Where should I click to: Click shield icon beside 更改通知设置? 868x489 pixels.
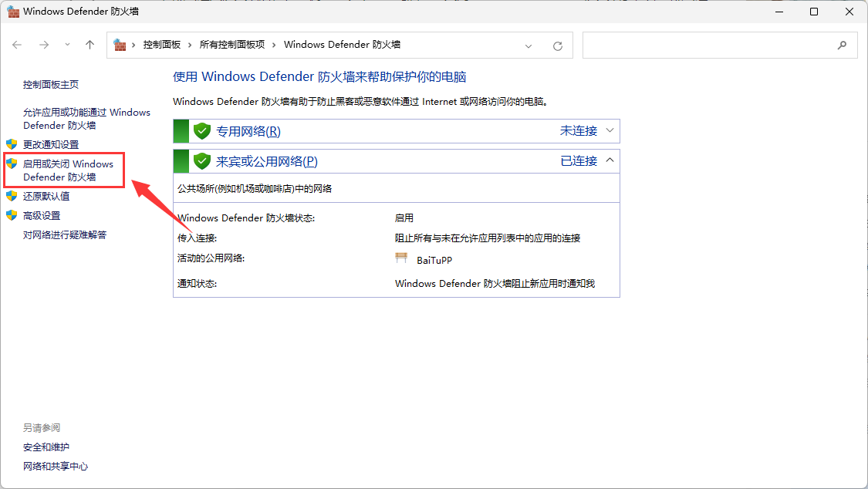click(x=12, y=144)
